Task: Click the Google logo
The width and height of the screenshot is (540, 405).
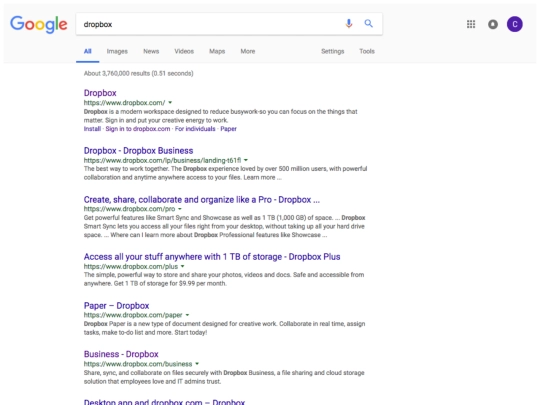Action: tap(39, 24)
